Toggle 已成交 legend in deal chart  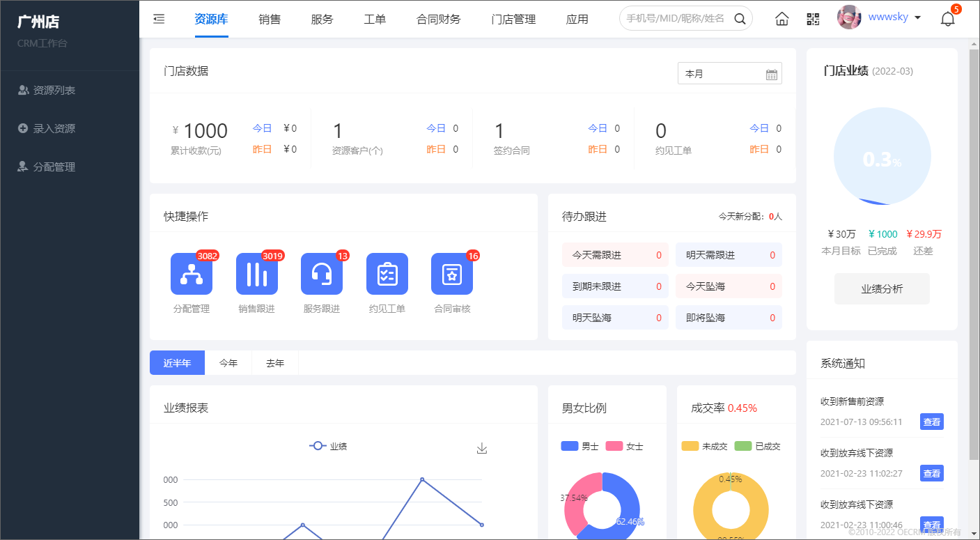(x=758, y=446)
